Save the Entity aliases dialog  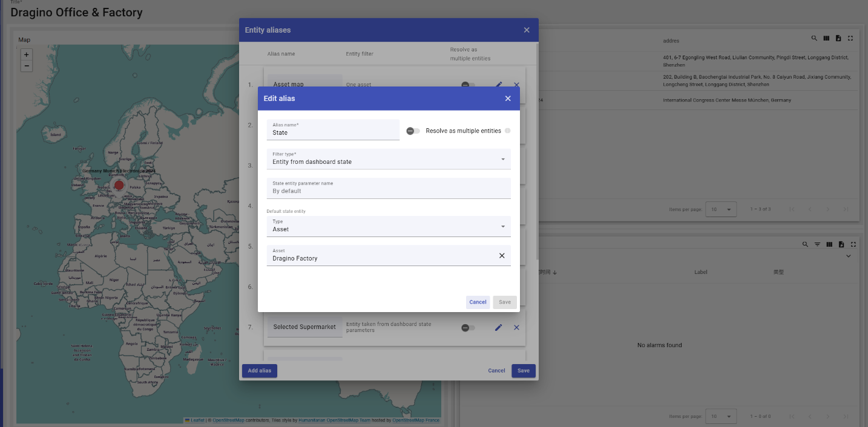pos(524,371)
